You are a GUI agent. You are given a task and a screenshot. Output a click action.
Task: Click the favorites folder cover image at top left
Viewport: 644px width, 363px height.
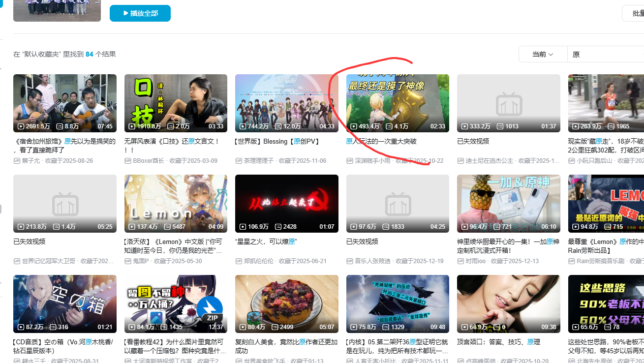coord(57,10)
